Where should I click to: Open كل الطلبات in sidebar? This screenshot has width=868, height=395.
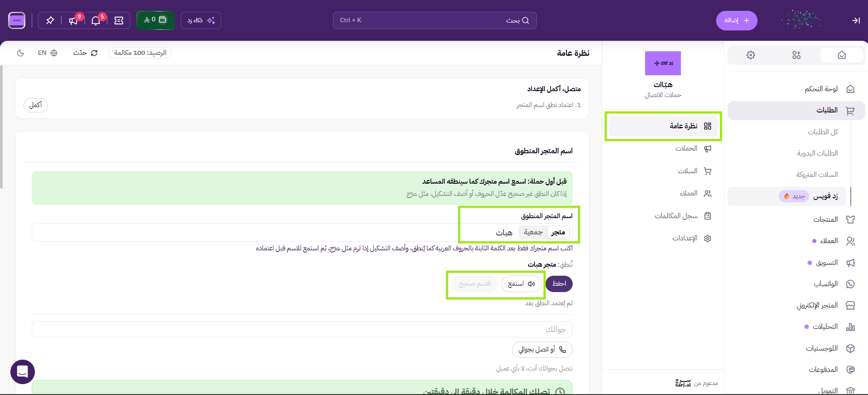coord(823,132)
